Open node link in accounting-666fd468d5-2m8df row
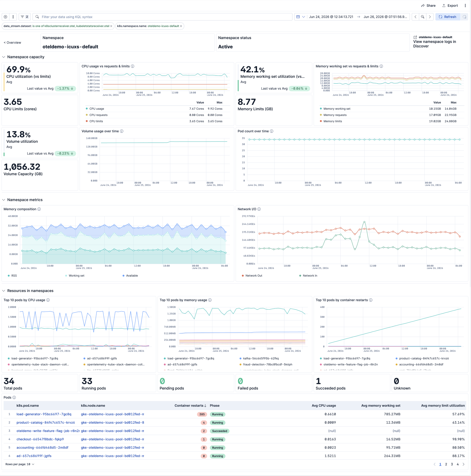This screenshot has height=476, width=471. pyautogui.click(x=112, y=448)
